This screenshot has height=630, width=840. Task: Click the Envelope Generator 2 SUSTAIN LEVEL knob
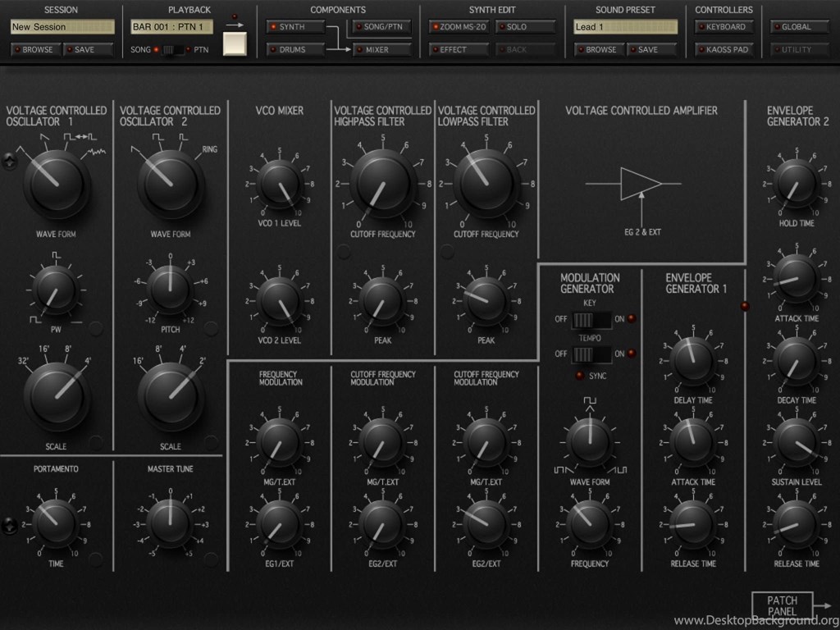797,442
